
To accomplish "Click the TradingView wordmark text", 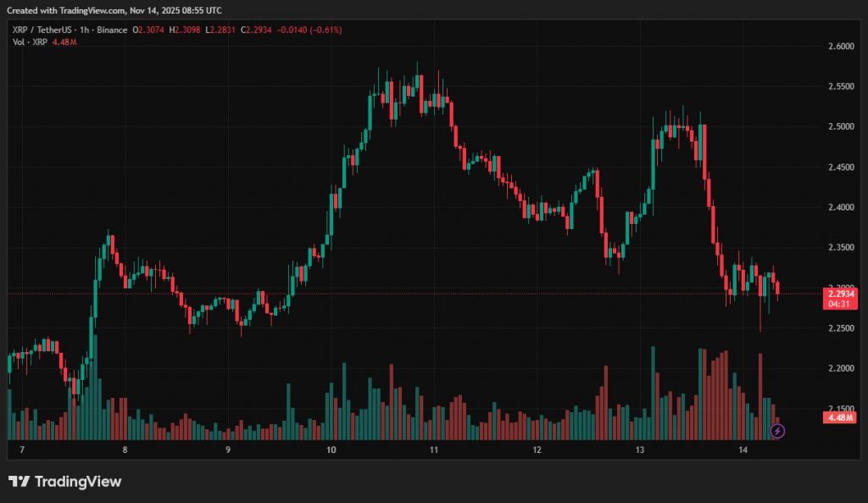I will [x=78, y=482].
